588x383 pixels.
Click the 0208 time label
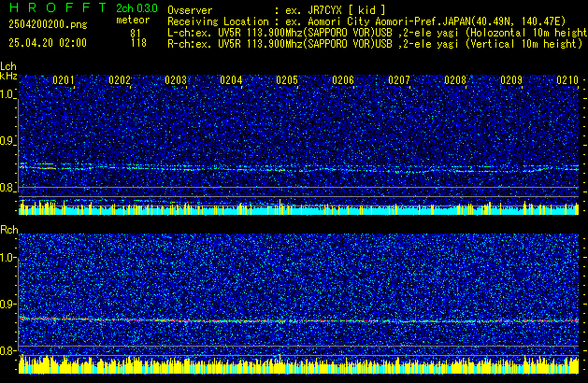point(455,80)
